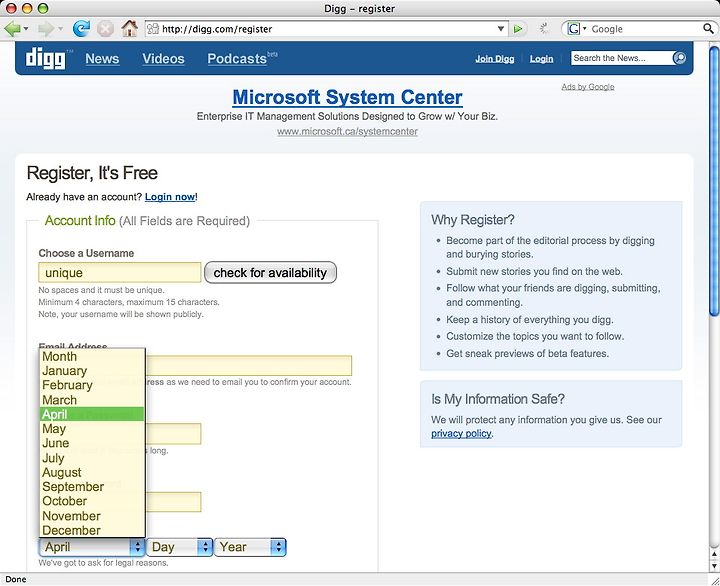This screenshot has height=586, width=720.
Task: Focus the Search the News field
Action: point(622,58)
